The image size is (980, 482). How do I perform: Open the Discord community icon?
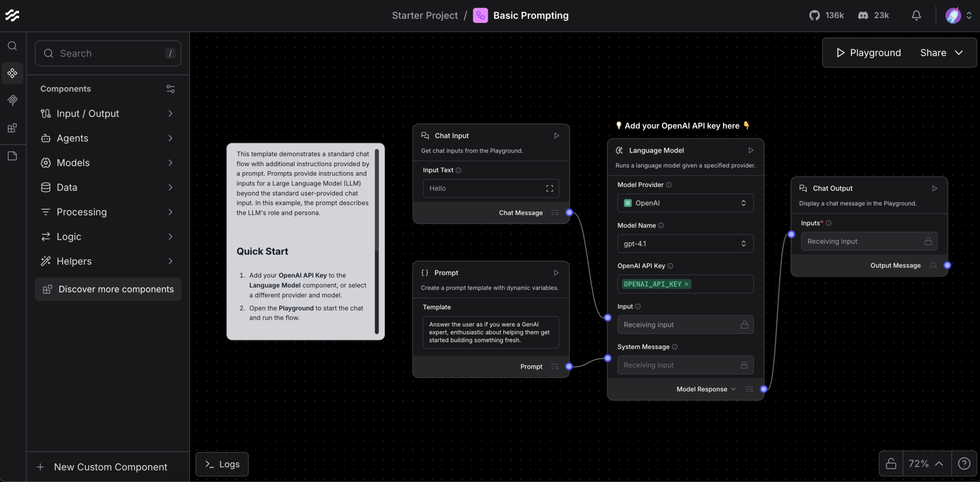pyautogui.click(x=863, y=15)
